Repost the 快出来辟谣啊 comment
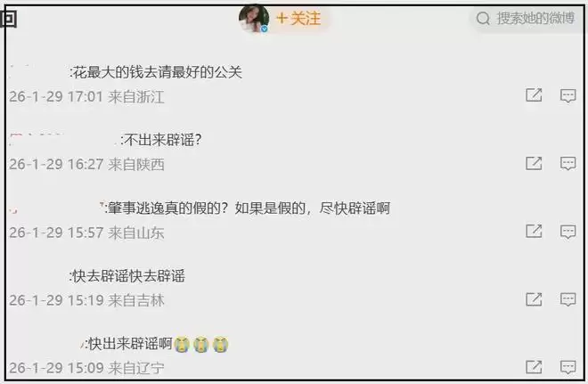The image size is (588, 384). tap(534, 367)
